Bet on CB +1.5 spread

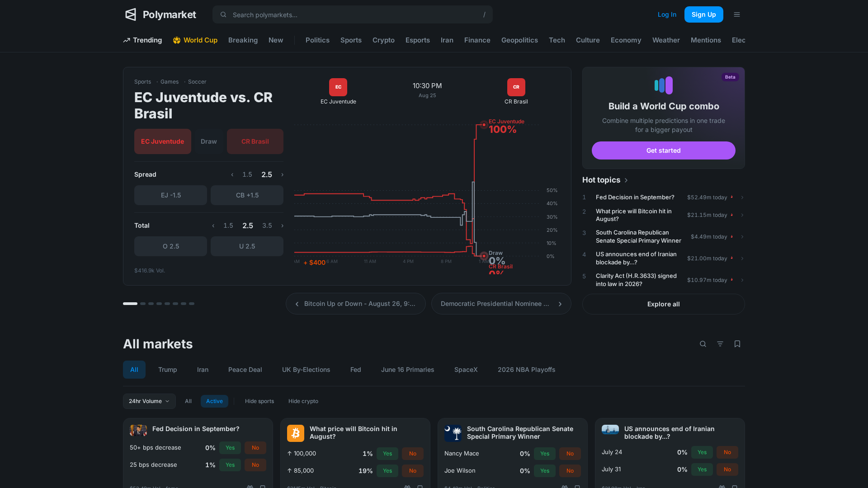click(x=247, y=195)
